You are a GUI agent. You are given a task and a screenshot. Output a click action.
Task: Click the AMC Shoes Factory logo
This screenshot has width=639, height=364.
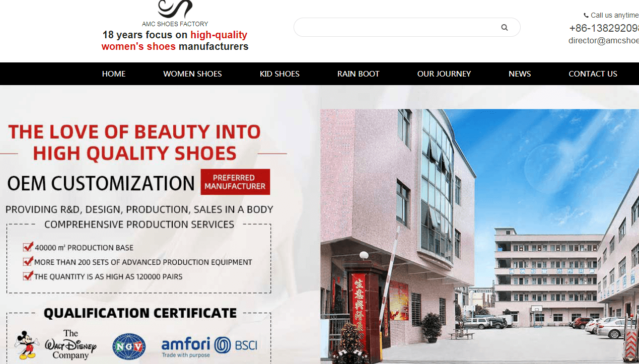click(x=175, y=9)
